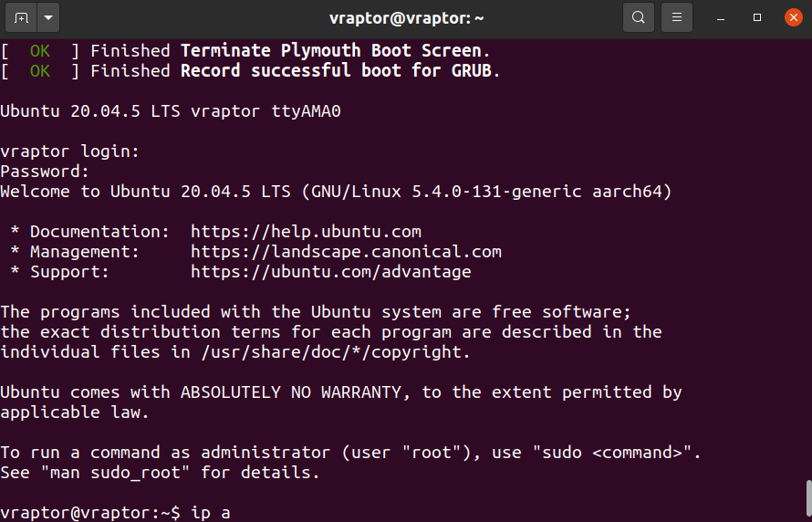Viewport: 812px width, 522px height.
Task: Click the 'man sudo_root' text
Action: pos(115,473)
